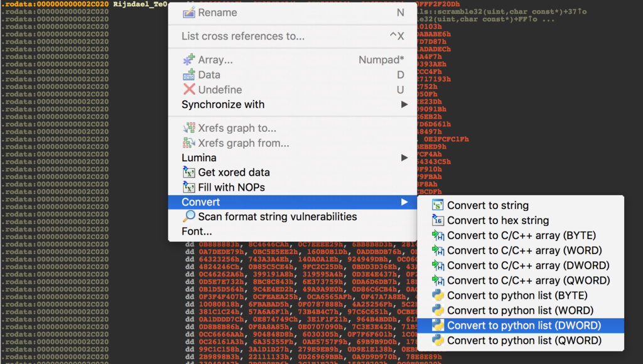Image resolution: width=643 pixels, height=364 pixels.
Task: Click the Convert to hex string icon
Action: tap(438, 220)
